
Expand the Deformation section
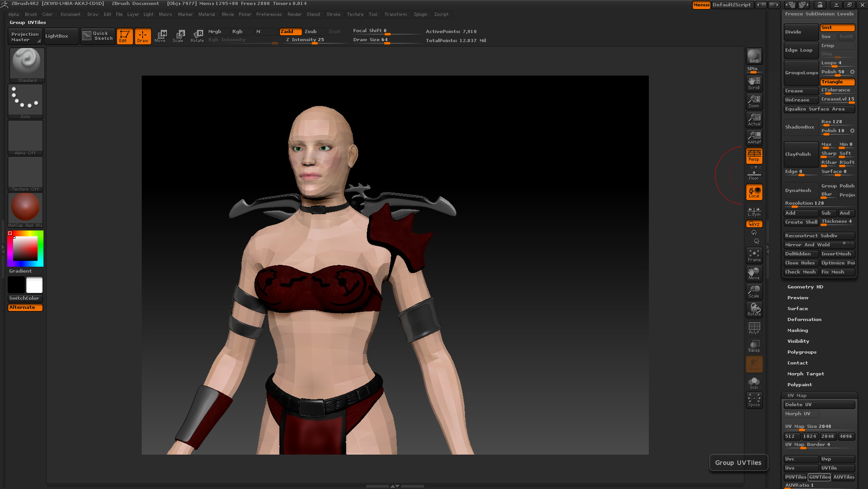click(x=804, y=320)
